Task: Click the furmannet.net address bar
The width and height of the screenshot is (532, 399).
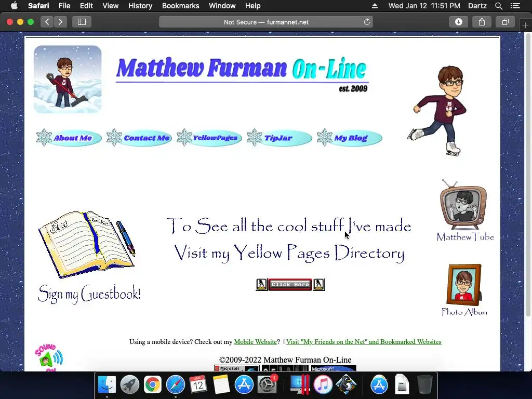Action: [266, 22]
